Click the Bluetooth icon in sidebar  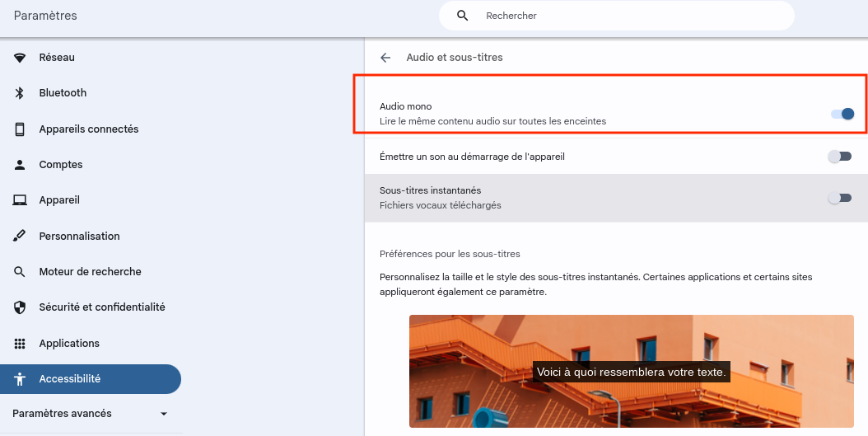(20, 93)
